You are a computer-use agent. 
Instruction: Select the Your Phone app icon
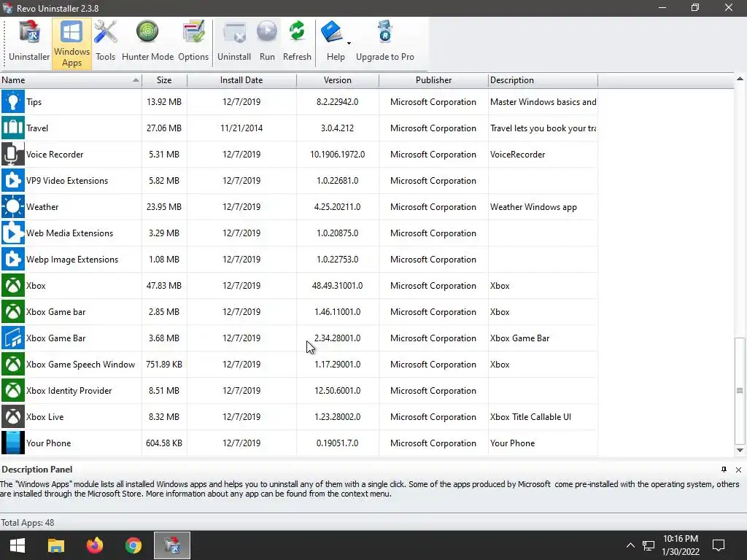coord(13,443)
